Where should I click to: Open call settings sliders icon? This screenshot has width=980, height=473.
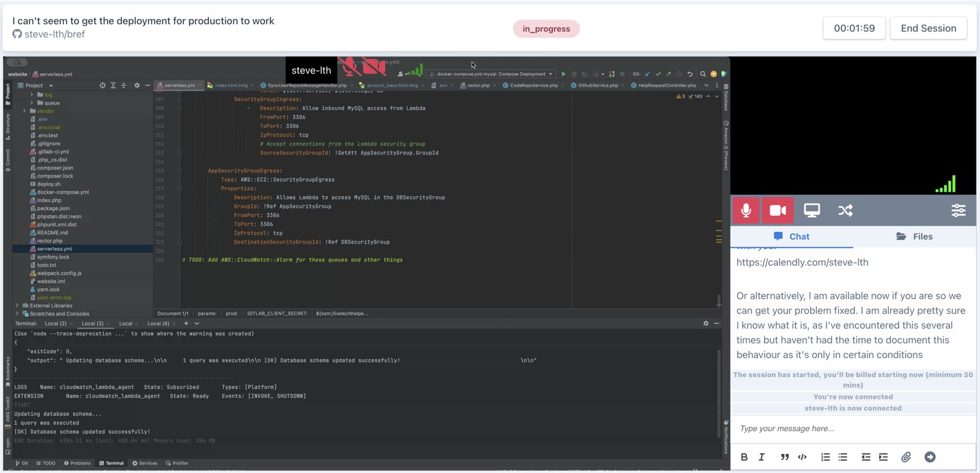click(958, 210)
